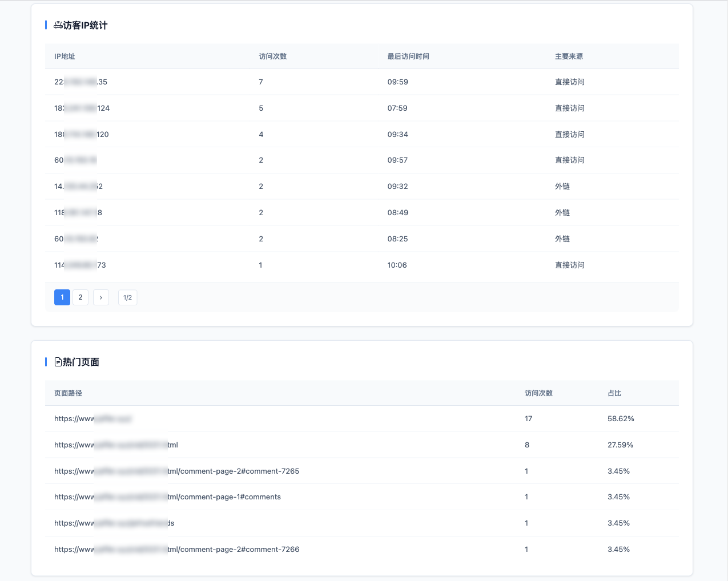Click last visit time 09:57
Screen dimensions: 728x581
pyautogui.click(x=397, y=160)
